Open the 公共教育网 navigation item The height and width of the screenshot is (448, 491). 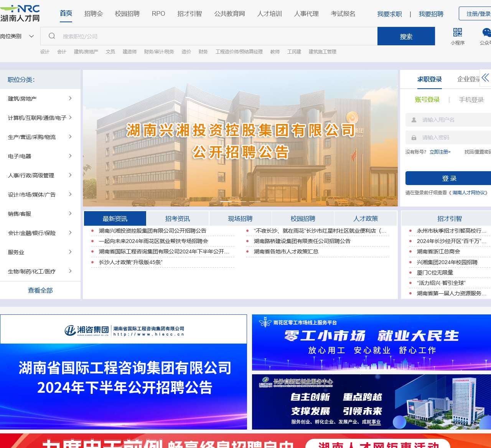[x=229, y=13]
